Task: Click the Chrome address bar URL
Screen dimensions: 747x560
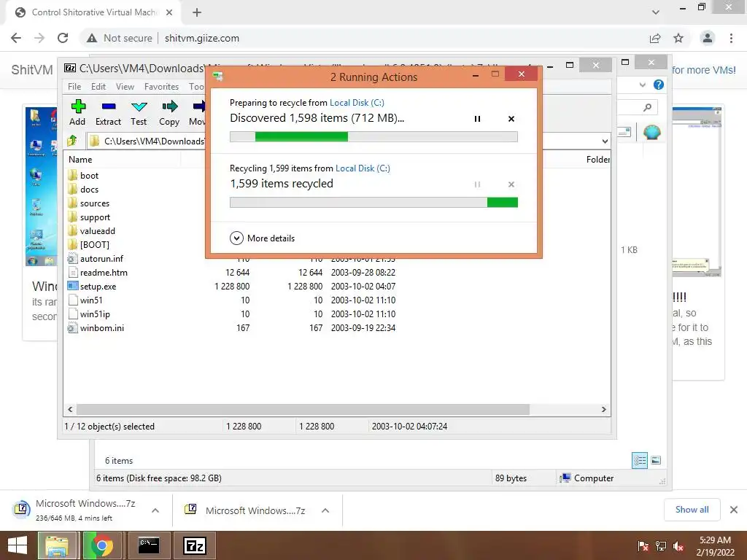Action: click(202, 38)
